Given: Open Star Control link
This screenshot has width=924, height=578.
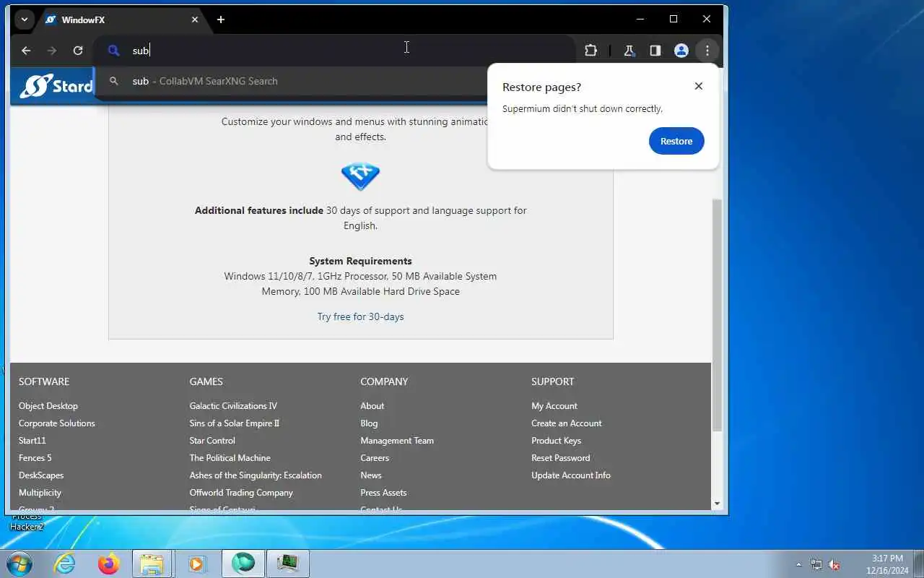Looking at the screenshot, I should pyautogui.click(x=212, y=441).
